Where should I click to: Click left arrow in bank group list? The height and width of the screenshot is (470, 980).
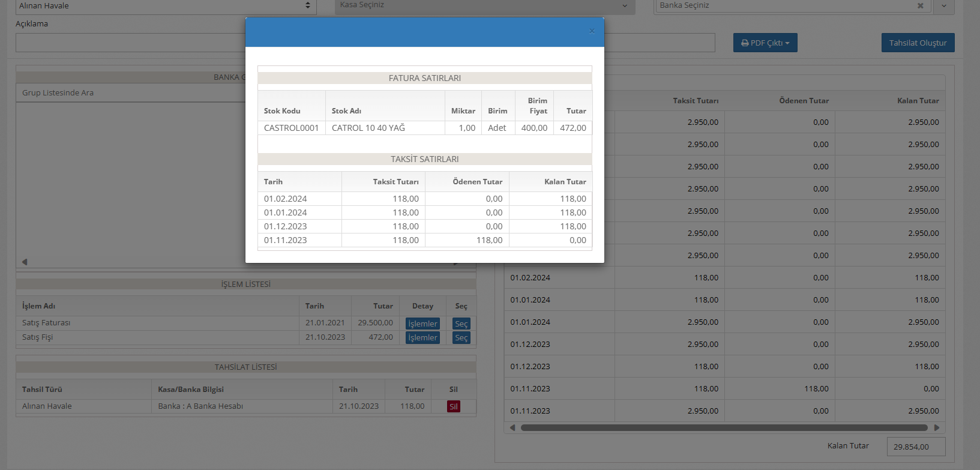(x=25, y=262)
